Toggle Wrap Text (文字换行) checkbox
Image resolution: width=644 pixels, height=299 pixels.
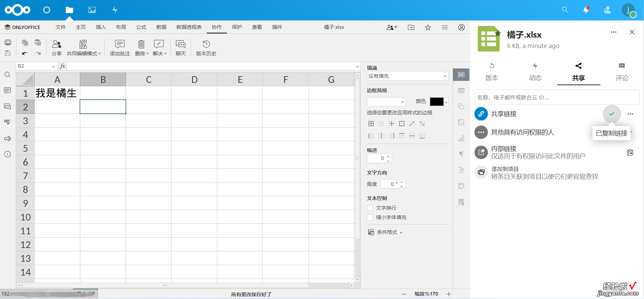(370, 208)
